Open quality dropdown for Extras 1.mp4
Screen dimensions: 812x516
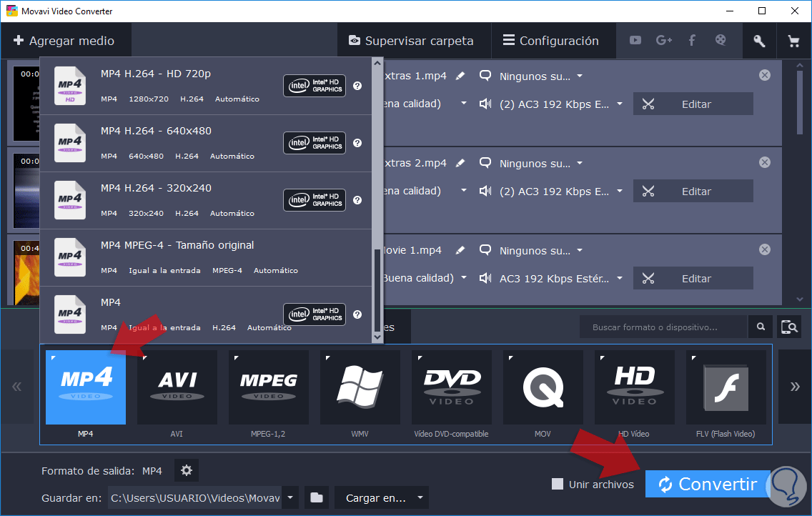click(463, 104)
